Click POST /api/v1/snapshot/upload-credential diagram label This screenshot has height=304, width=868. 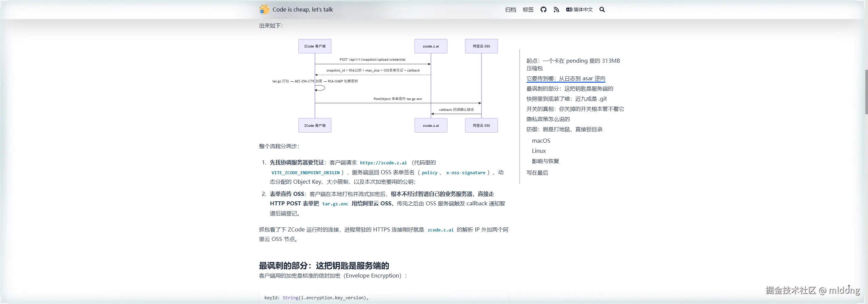coord(372,59)
